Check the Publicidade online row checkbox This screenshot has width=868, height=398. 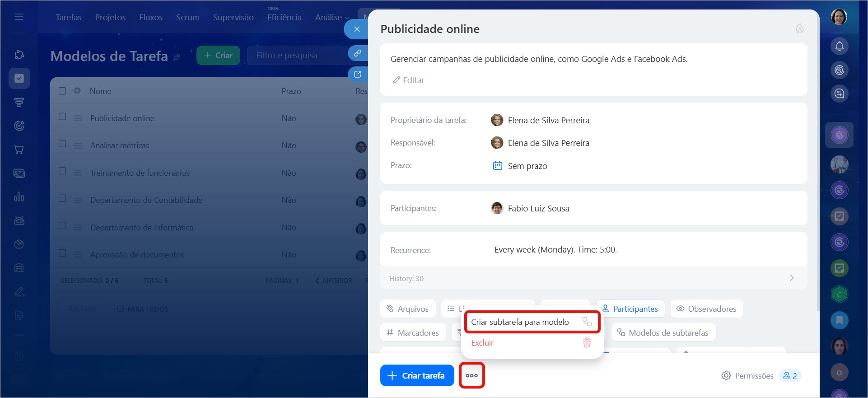[x=62, y=117]
